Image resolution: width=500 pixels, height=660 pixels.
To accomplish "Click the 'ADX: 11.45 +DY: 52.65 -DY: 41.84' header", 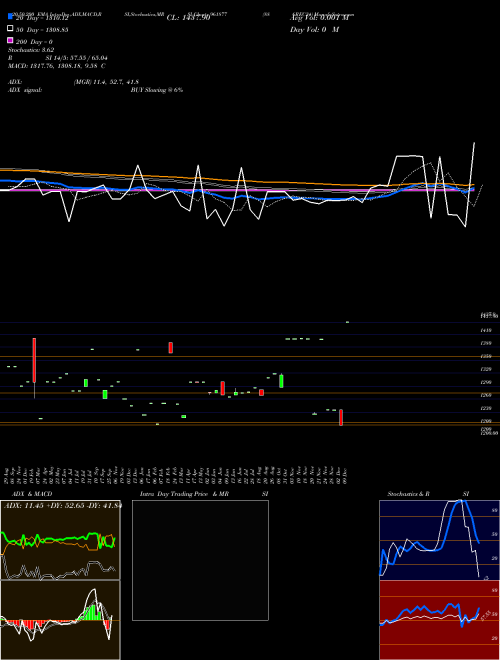I will click(63, 506).
